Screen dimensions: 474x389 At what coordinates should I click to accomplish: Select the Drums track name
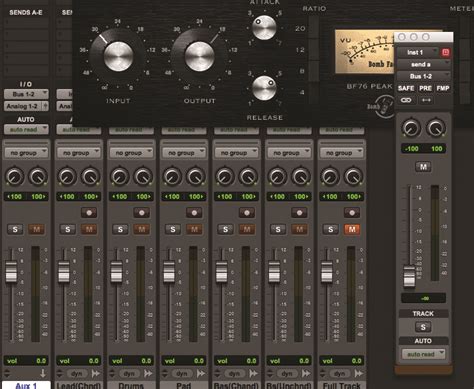pyautogui.click(x=131, y=385)
